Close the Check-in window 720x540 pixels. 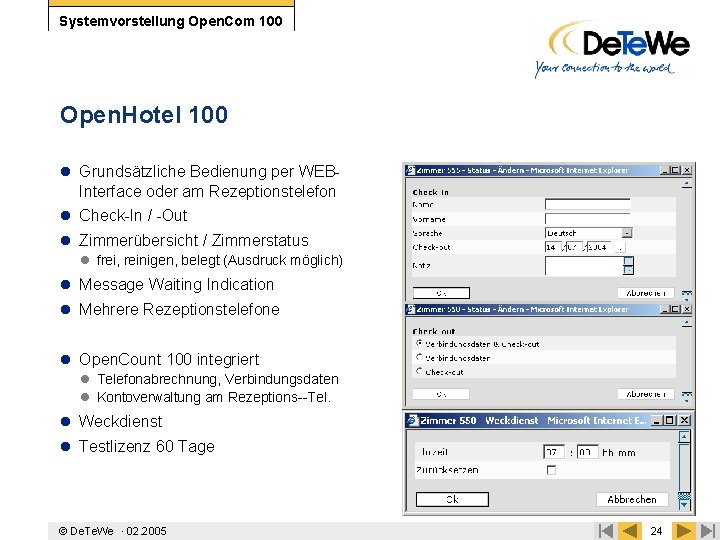coord(687,170)
